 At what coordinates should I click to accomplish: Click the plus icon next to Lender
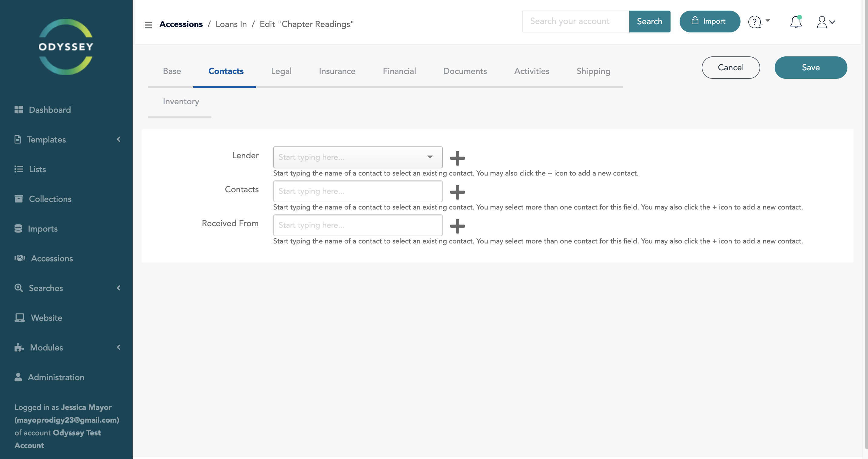point(457,158)
